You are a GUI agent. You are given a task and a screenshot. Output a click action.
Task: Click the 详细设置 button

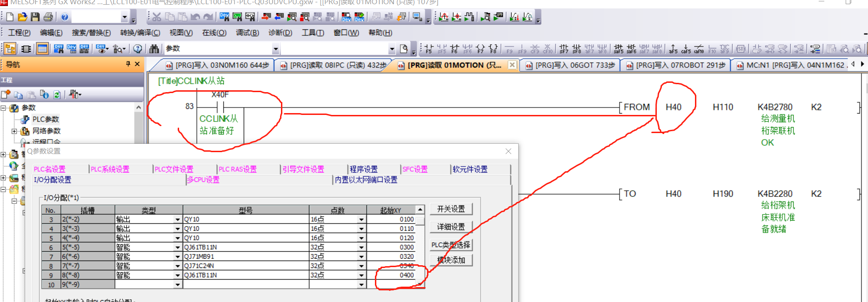tap(451, 227)
